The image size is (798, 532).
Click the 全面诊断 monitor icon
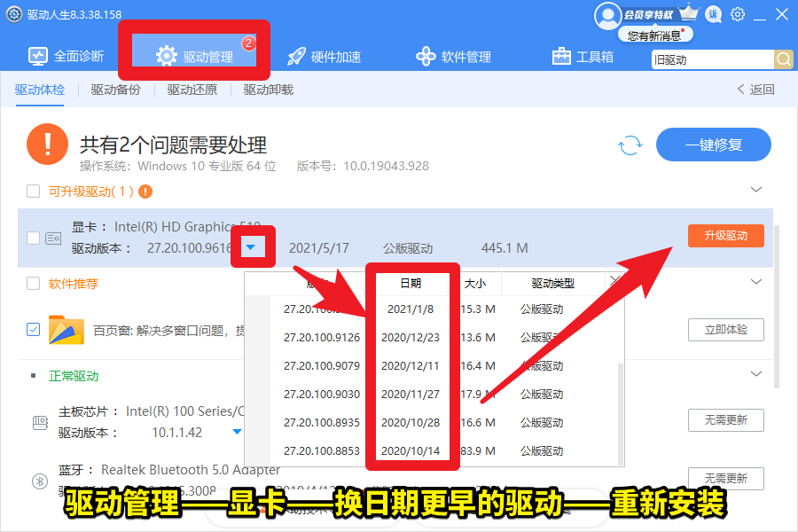[x=38, y=57]
